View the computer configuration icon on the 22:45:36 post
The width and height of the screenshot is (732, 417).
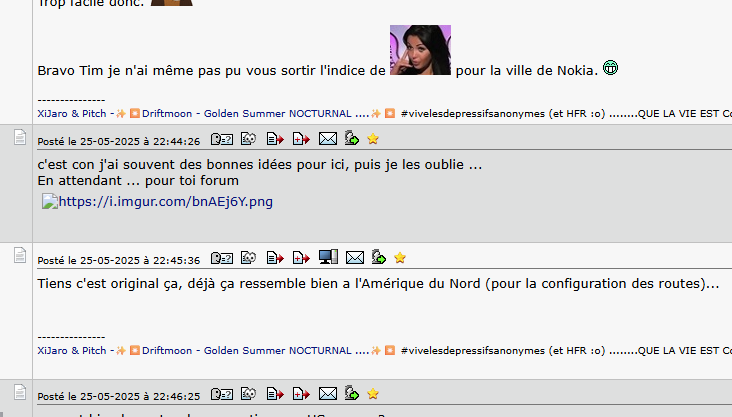(x=328, y=257)
